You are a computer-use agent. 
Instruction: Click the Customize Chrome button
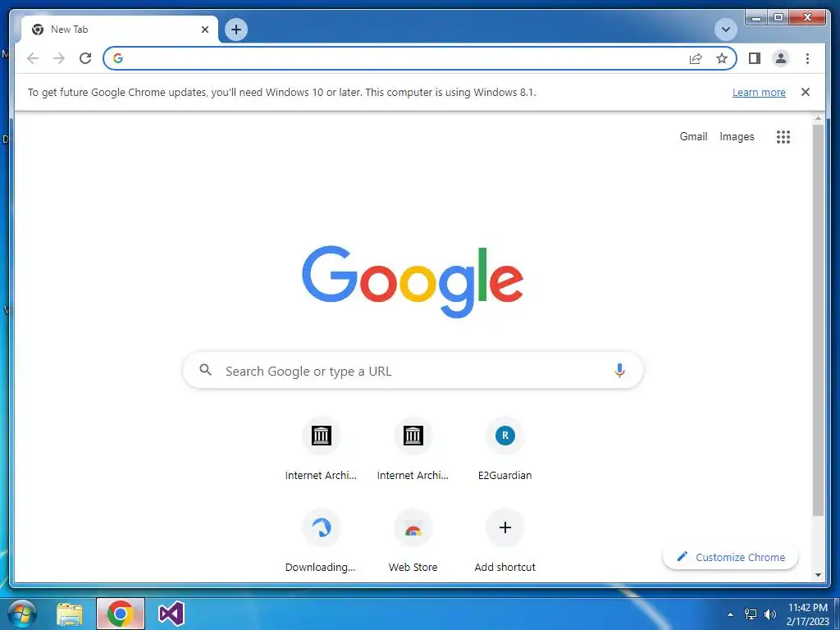[730, 557]
